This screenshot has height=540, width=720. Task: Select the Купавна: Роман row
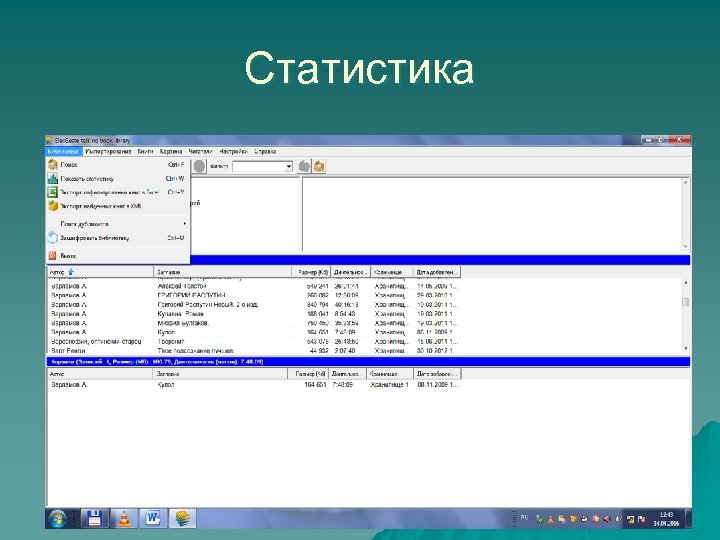click(254, 314)
